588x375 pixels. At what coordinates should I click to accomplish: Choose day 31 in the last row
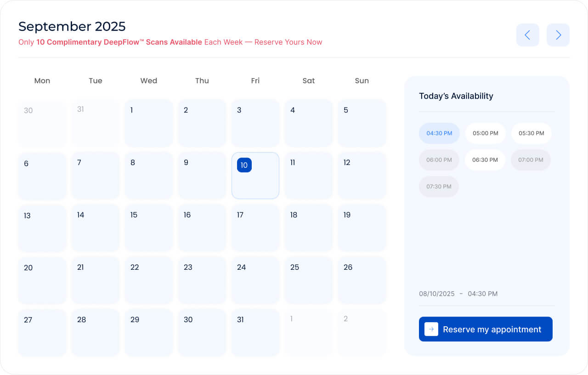tap(255, 333)
